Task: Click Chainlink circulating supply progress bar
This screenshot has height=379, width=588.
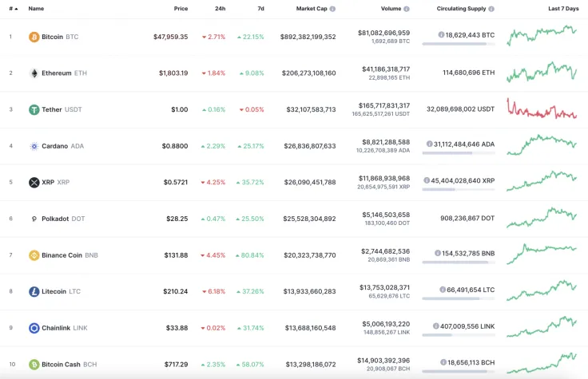Action: click(x=459, y=335)
